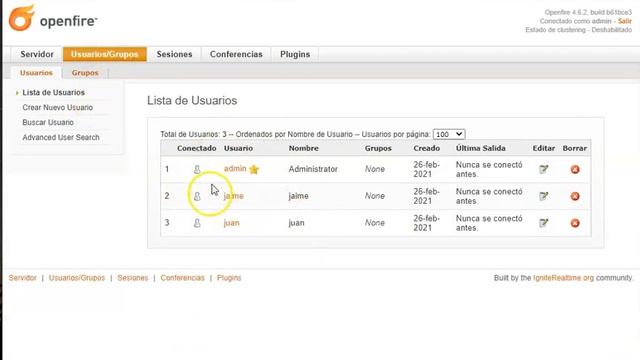
Task: Select the Usuarios/Grupos main tab
Action: 104,54
